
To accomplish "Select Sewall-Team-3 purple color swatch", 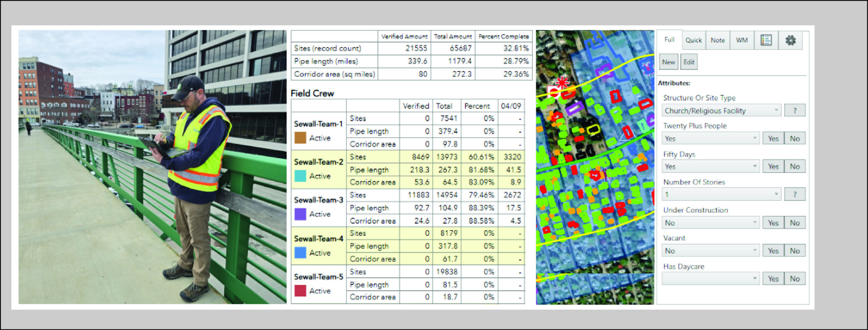I will (x=300, y=214).
